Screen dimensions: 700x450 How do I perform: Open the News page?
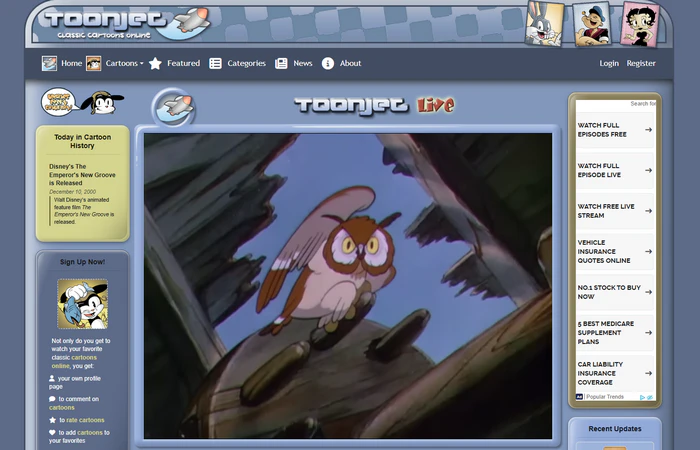tap(303, 63)
